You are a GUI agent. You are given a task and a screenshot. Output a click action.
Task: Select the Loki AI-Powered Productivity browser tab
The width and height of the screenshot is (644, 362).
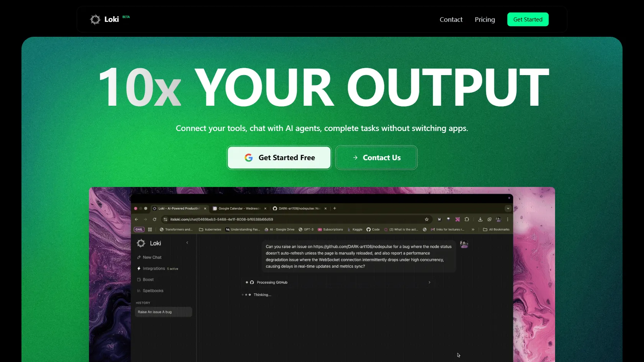179,208
